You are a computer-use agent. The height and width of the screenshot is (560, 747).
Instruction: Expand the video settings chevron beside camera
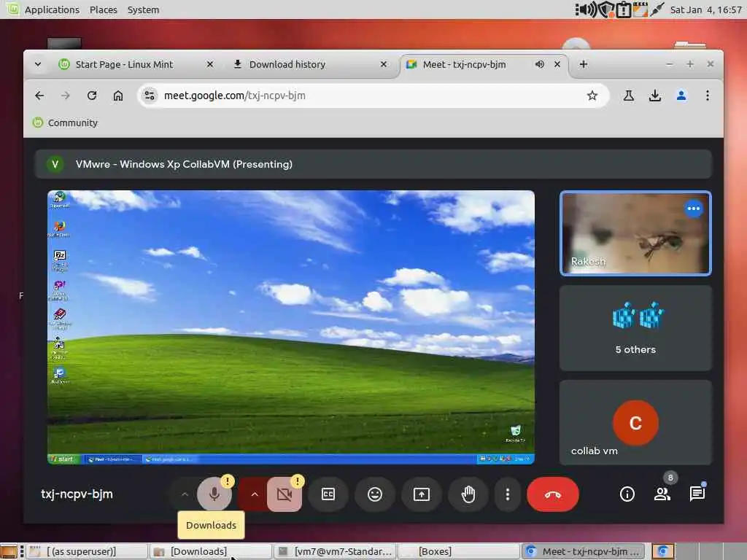tap(255, 494)
